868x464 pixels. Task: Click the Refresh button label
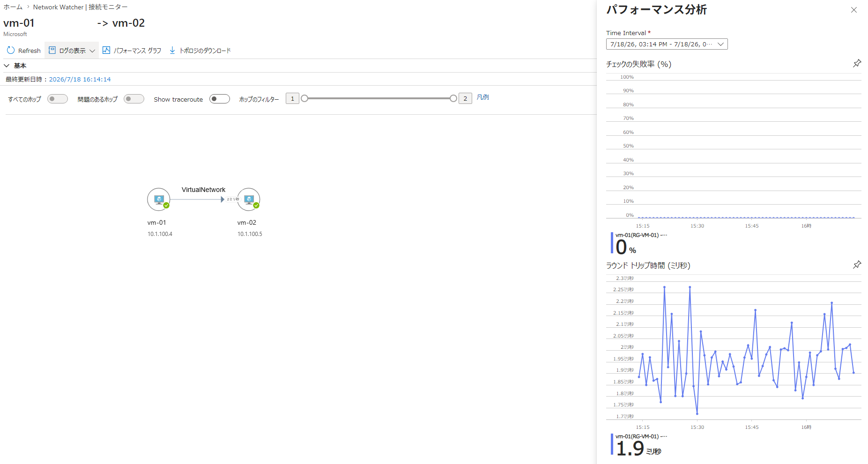click(x=30, y=51)
